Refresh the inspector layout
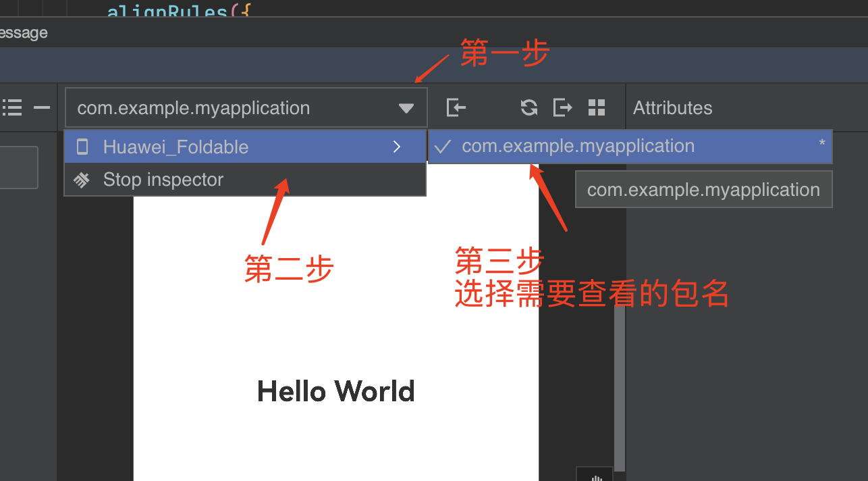The width and height of the screenshot is (868, 481). [529, 107]
